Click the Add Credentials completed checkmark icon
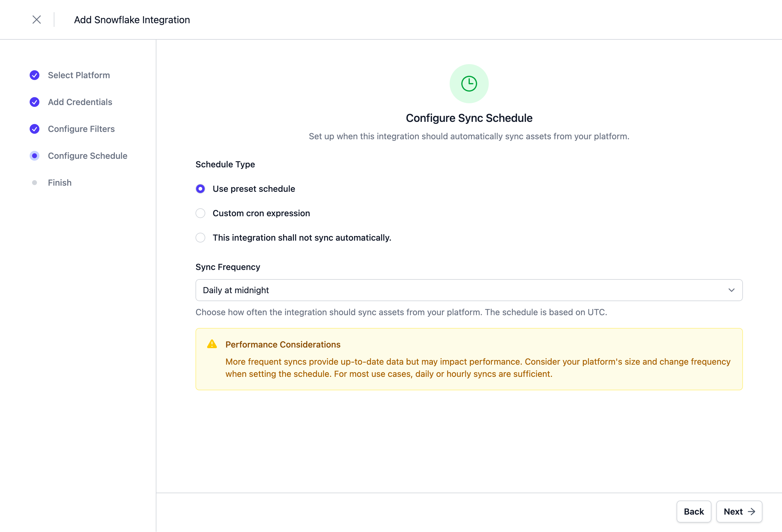Image resolution: width=782 pixels, height=532 pixels. (34, 102)
